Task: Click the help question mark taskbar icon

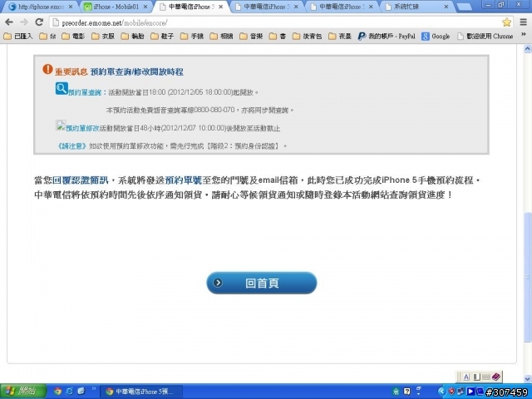Action: click(407, 392)
